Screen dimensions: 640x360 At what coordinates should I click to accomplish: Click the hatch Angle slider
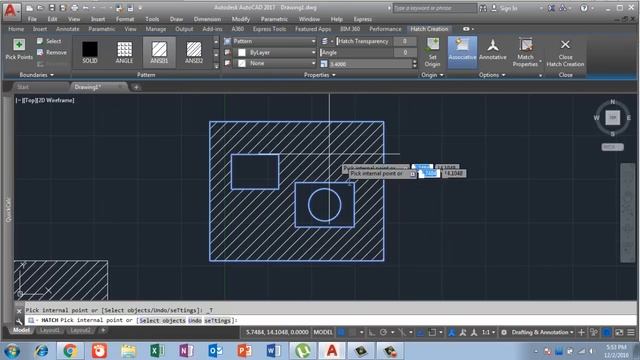point(356,52)
